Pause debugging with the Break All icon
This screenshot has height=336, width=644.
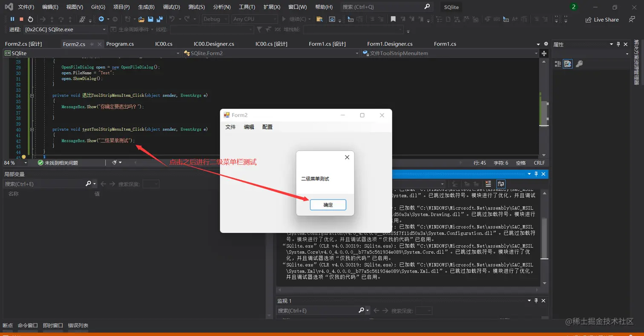12,19
